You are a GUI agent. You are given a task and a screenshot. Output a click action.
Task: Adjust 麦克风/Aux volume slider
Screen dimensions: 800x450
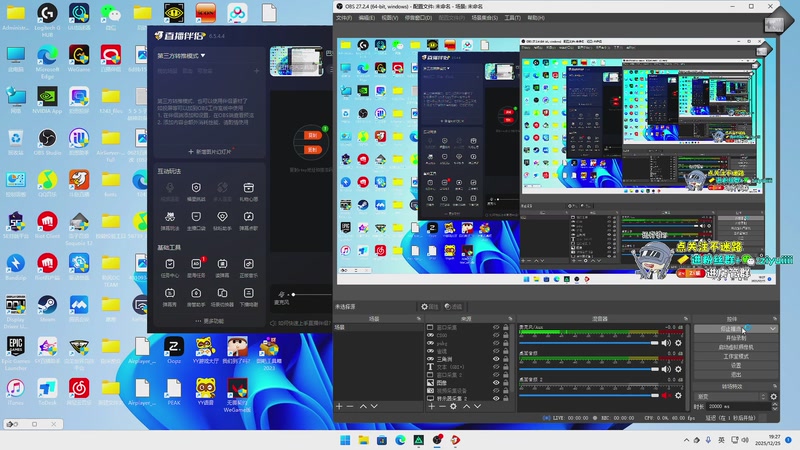(589, 343)
